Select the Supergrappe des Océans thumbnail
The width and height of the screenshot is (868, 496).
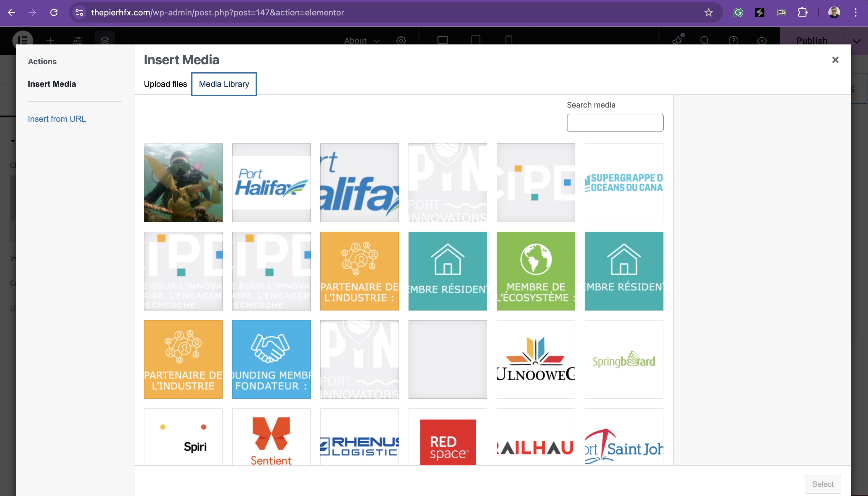coord(624,183)
